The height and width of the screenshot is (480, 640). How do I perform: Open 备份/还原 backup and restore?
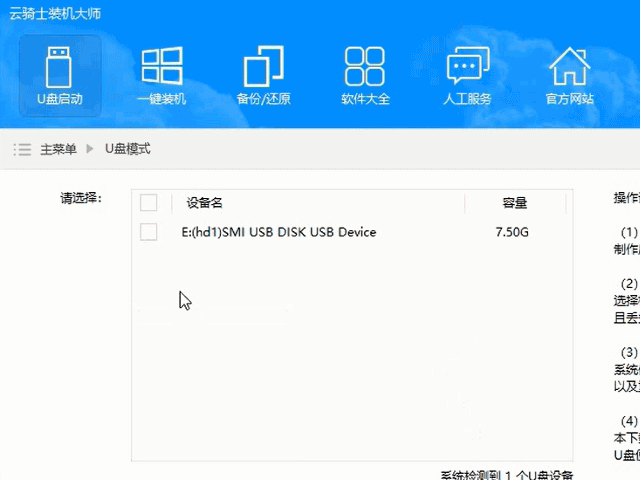point(264,76)
